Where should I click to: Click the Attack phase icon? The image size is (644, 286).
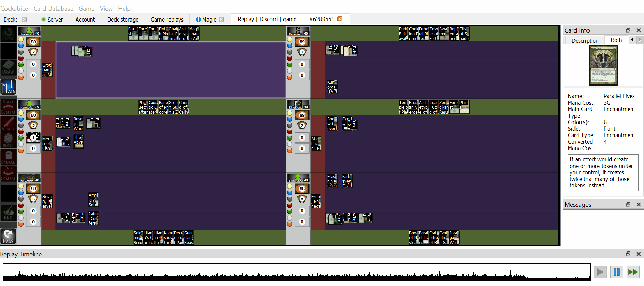(8, 123)
